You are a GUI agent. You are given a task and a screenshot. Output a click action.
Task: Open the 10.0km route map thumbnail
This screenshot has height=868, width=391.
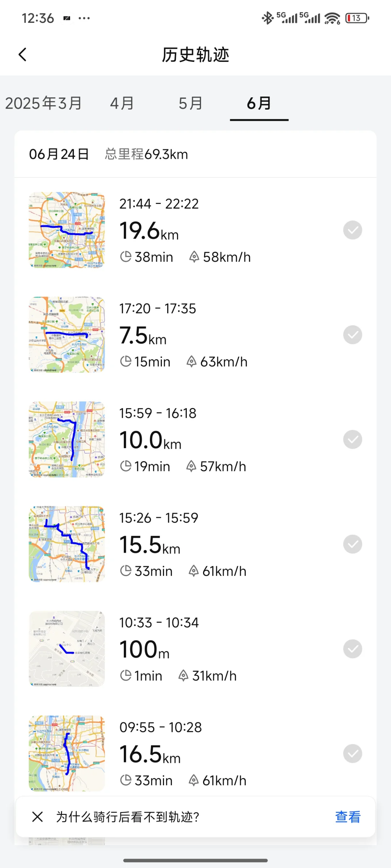pos(67,439)
